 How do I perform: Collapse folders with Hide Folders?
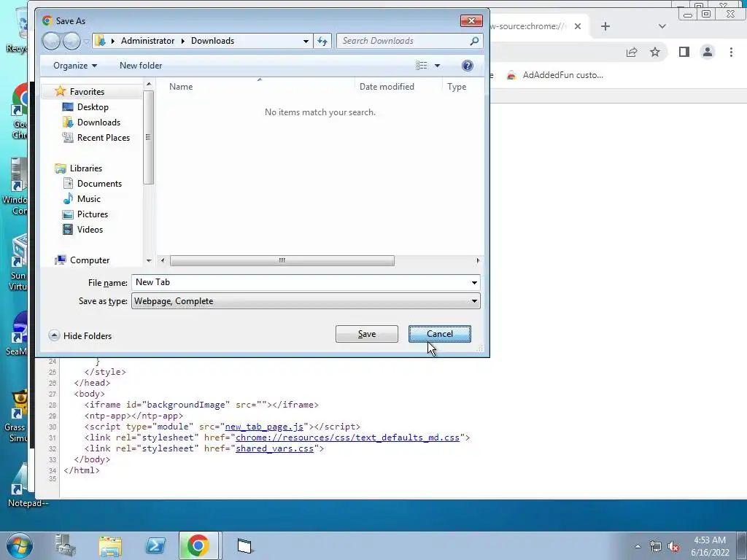(80, 335)
